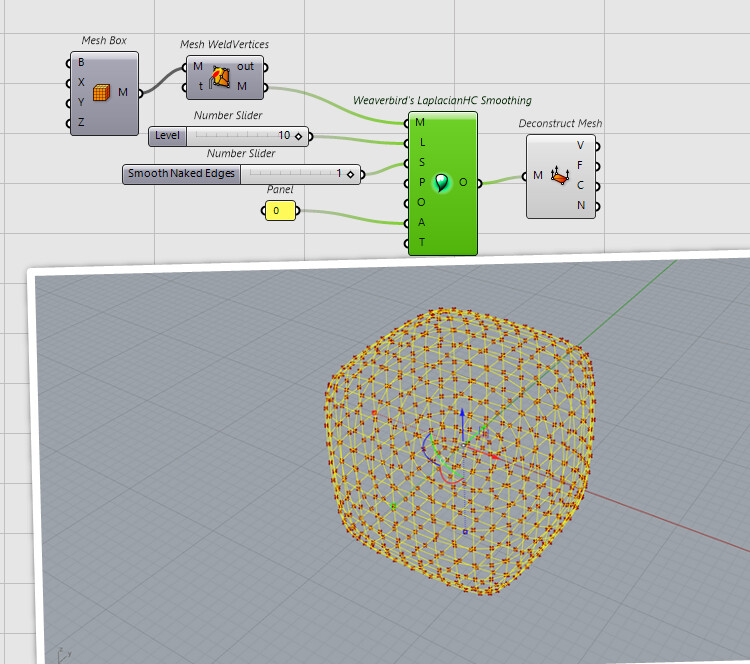The height and width of the screenshot is (664, 750).
Task: Select the X input of Mesh Box
Action: [81, 82]
